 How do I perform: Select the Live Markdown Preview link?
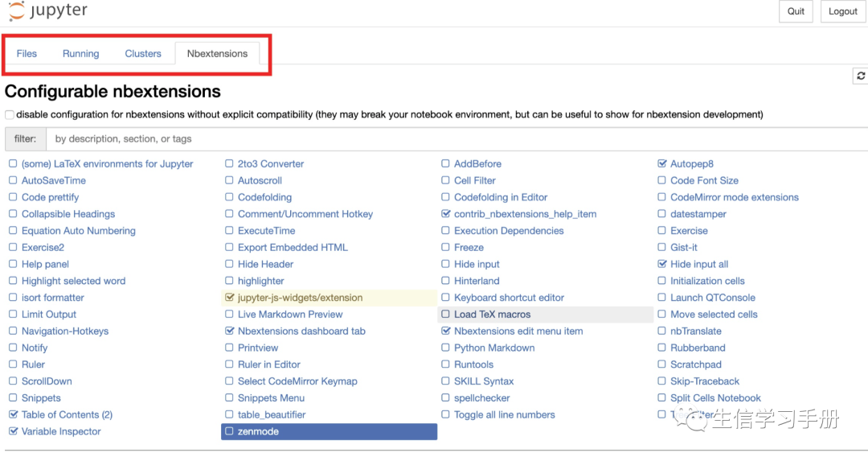pos(290,314)
